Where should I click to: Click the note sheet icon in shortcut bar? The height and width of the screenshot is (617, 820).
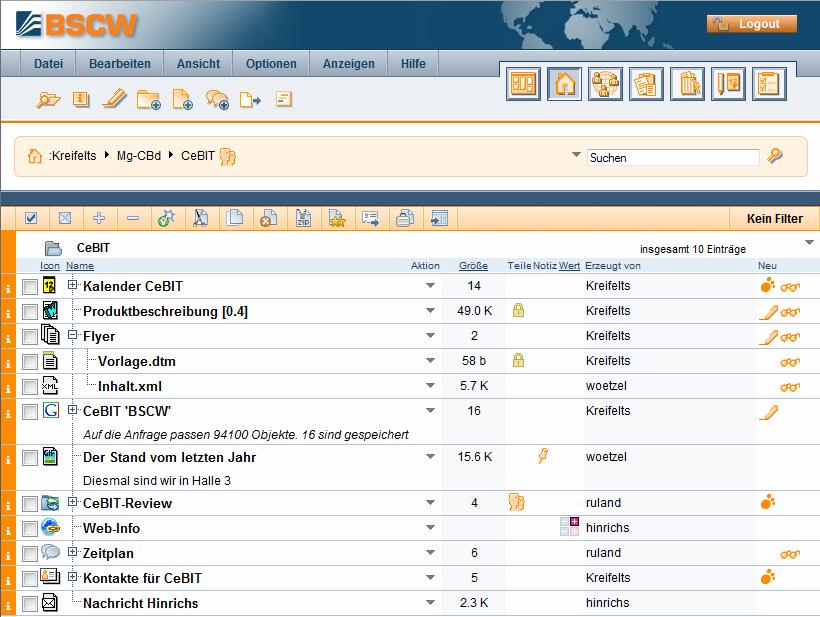pos(283,99)
